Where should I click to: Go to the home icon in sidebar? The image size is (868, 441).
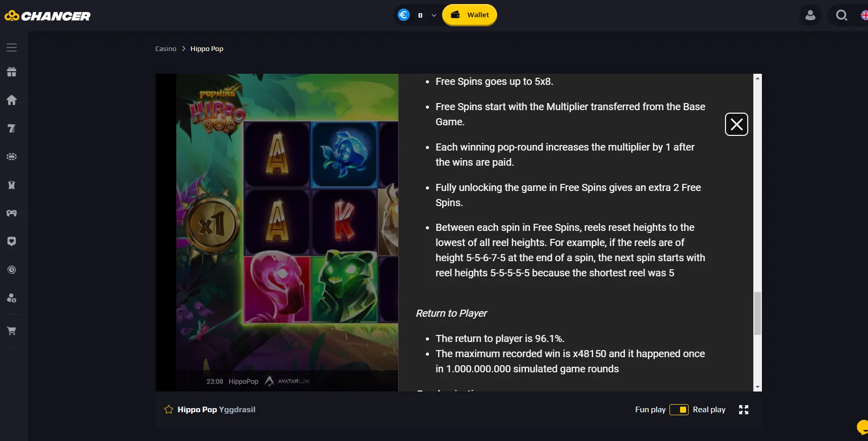click(12, 100)
